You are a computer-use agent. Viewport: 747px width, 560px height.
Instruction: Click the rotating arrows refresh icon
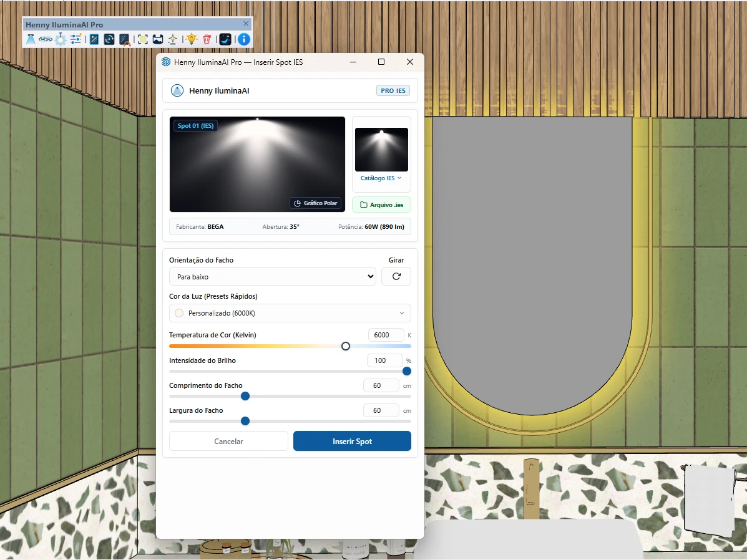109,39
